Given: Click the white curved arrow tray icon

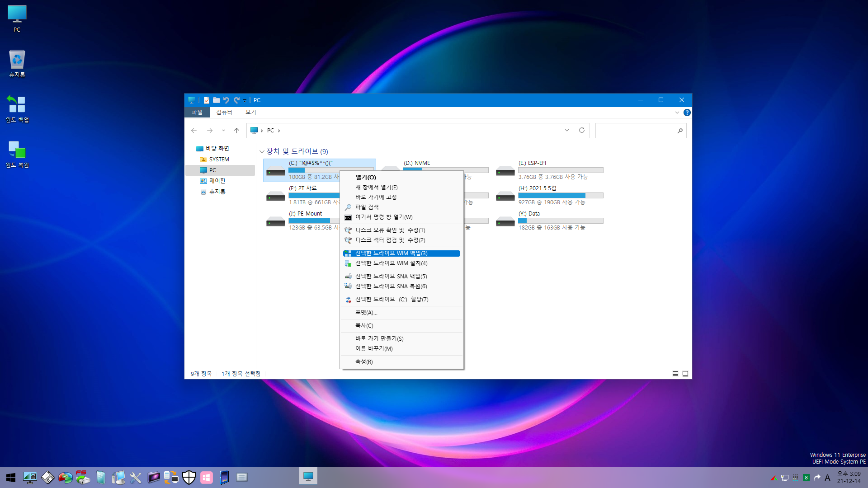Looking at the screenshot, I should coord(817,478).
